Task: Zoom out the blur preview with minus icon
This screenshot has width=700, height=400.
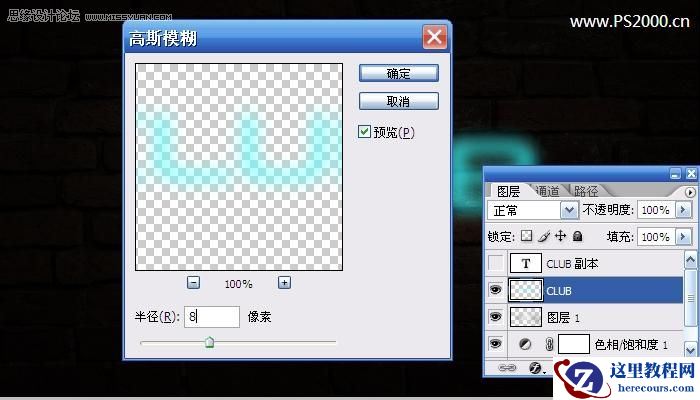Action: tap(193, 283)
